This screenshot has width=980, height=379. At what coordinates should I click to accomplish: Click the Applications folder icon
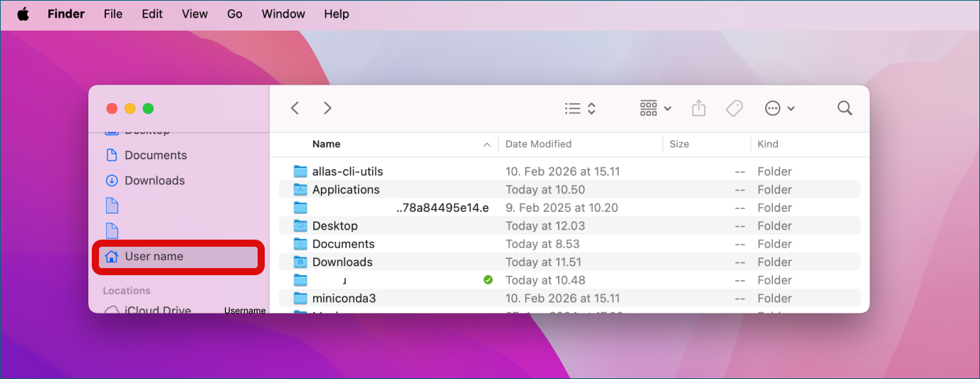300,190
